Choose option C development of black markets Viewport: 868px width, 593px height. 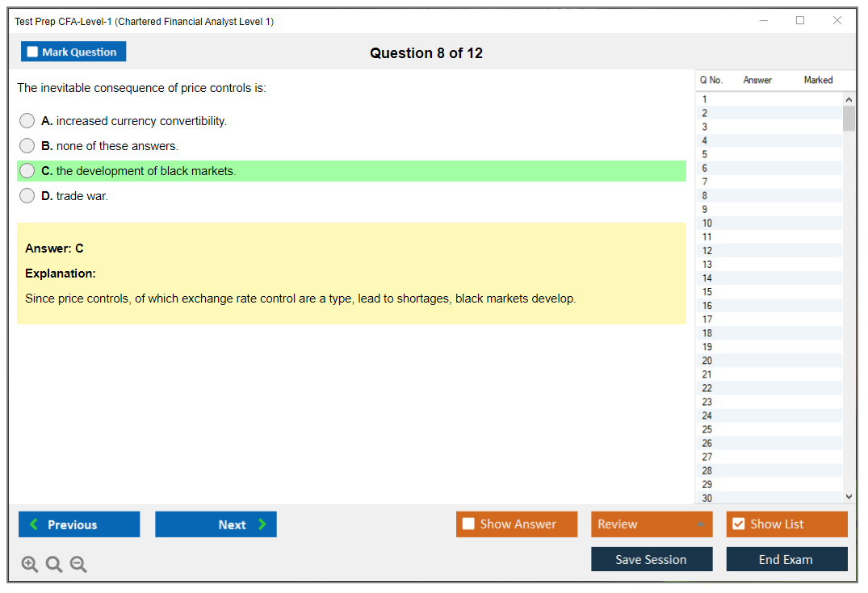[x=27, y=171]
